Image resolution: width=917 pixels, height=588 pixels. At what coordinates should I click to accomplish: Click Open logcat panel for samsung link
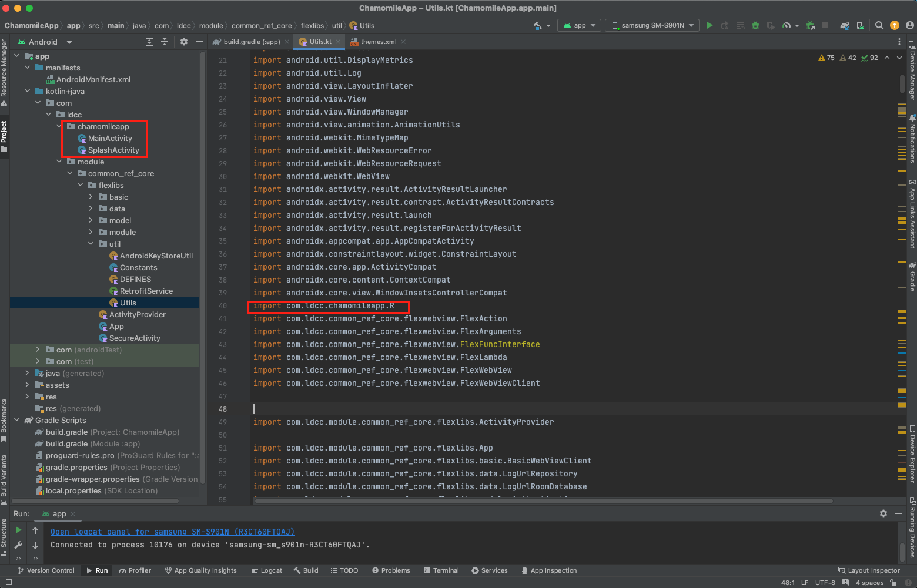(172, 532)
